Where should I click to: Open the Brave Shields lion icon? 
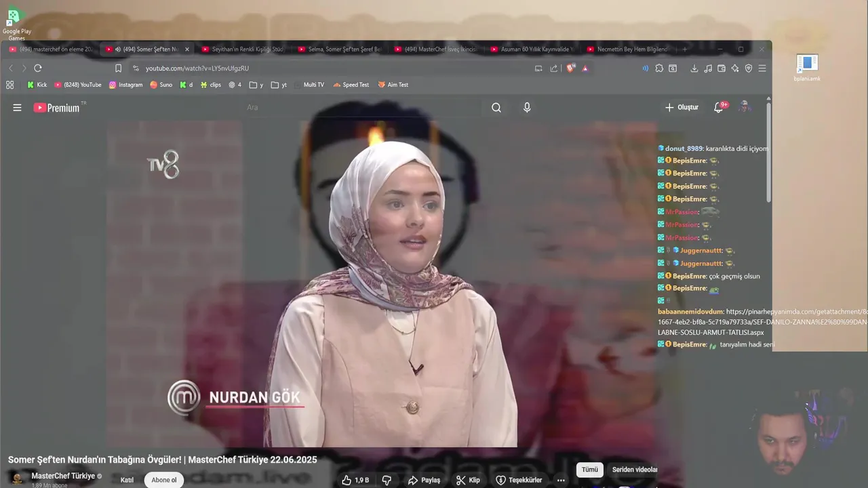tap(570, 68)
